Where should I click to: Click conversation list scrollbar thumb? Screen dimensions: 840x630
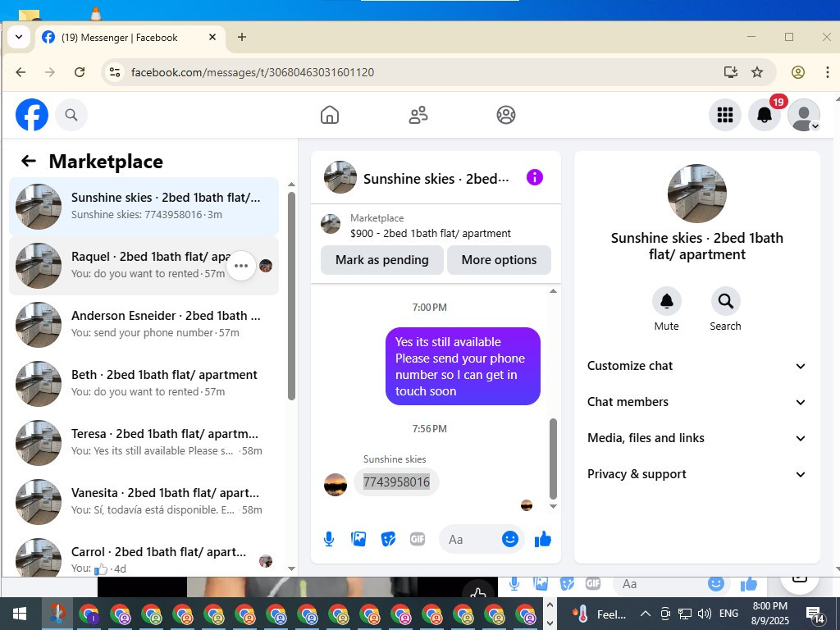tap(291, 296)
